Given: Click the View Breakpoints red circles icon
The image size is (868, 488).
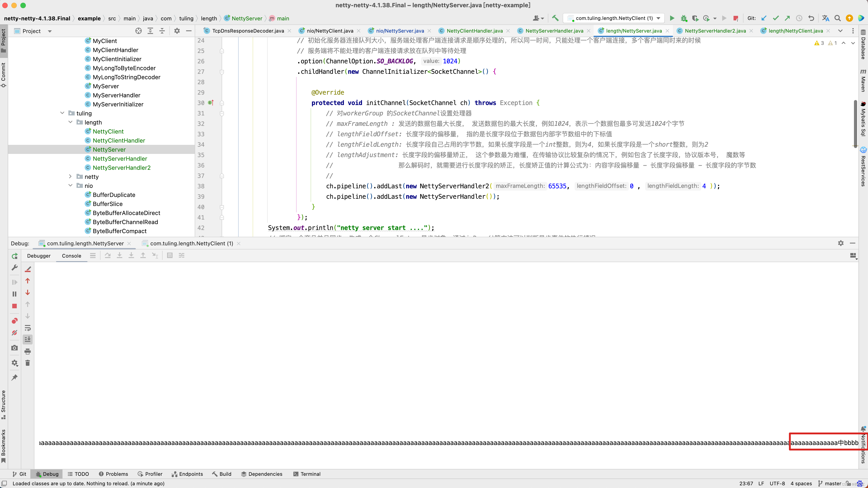Looking at the screenshot, I should point(14,321).
